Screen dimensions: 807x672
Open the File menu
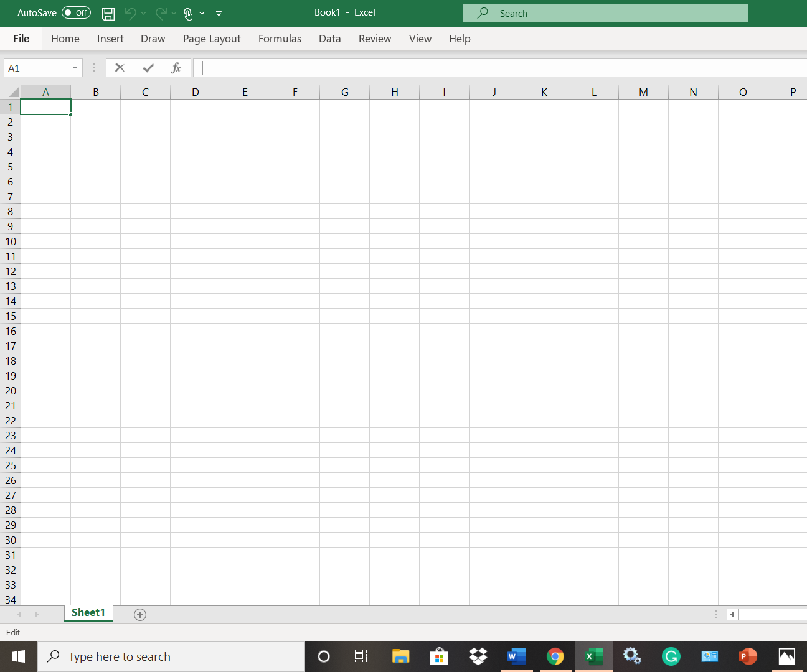pos(21,39)
